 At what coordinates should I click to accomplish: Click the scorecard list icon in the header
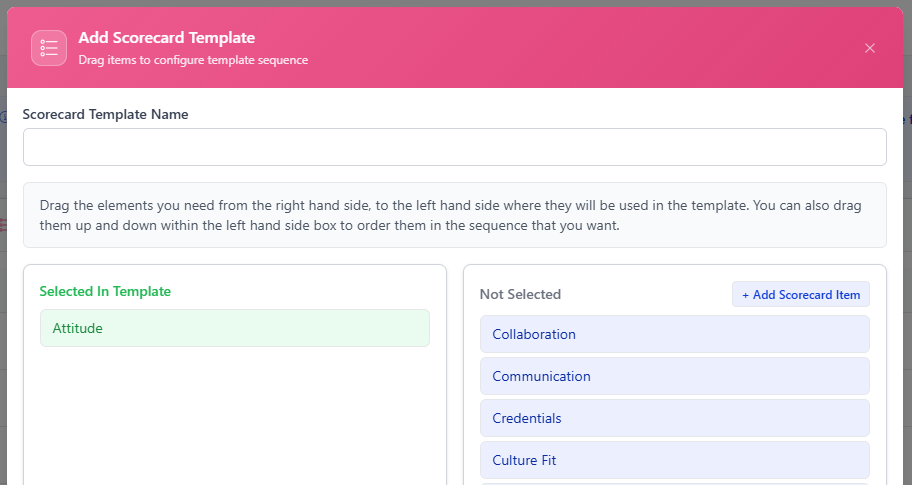click(49, 48)
